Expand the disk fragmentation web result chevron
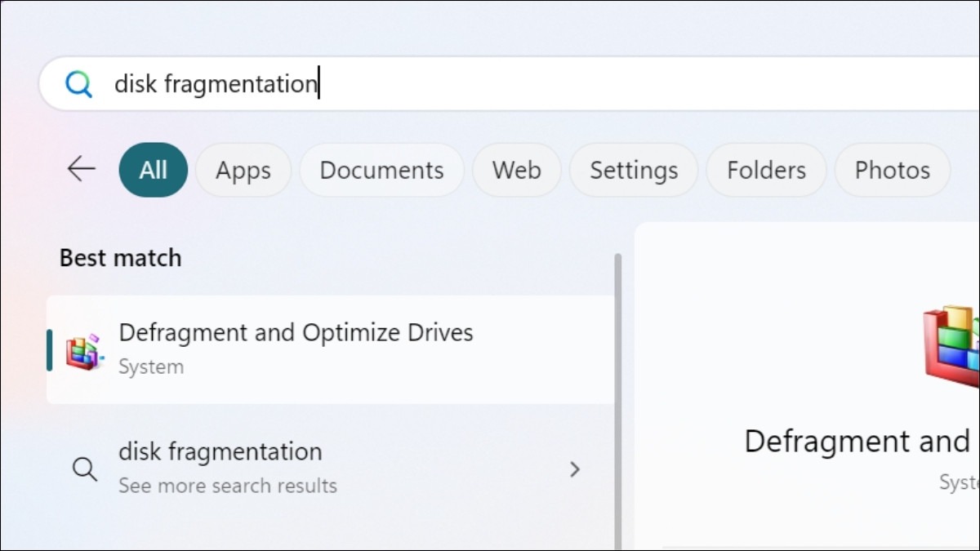The image size is (980, 551). tap(575, 469)
